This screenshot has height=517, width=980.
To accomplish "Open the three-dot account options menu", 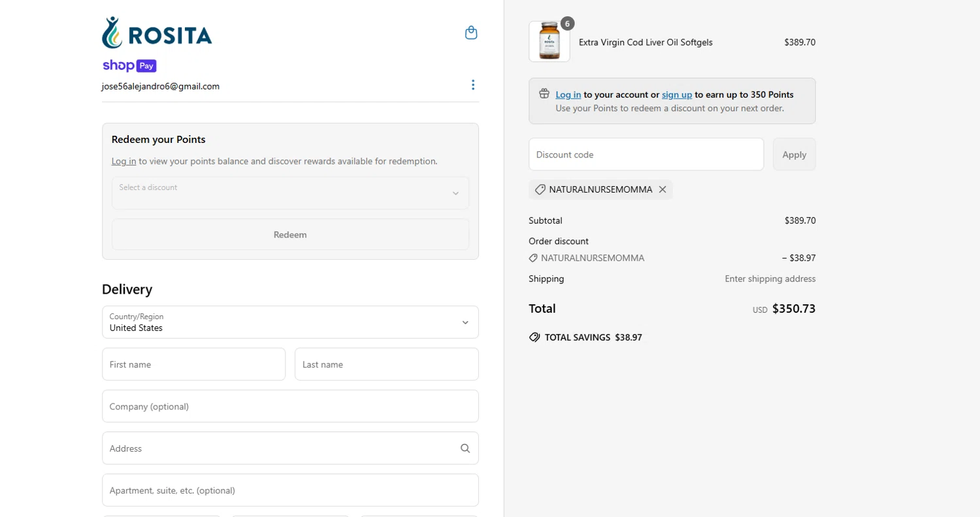I will point(473,85).
